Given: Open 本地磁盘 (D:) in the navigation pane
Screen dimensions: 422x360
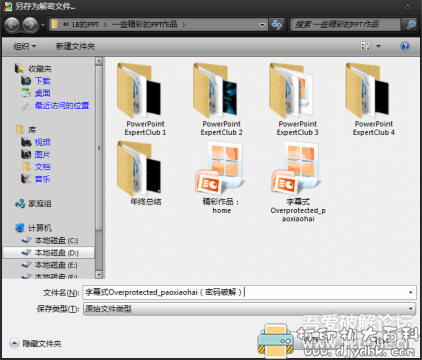Looking at the screenshot, I should 56,253.
